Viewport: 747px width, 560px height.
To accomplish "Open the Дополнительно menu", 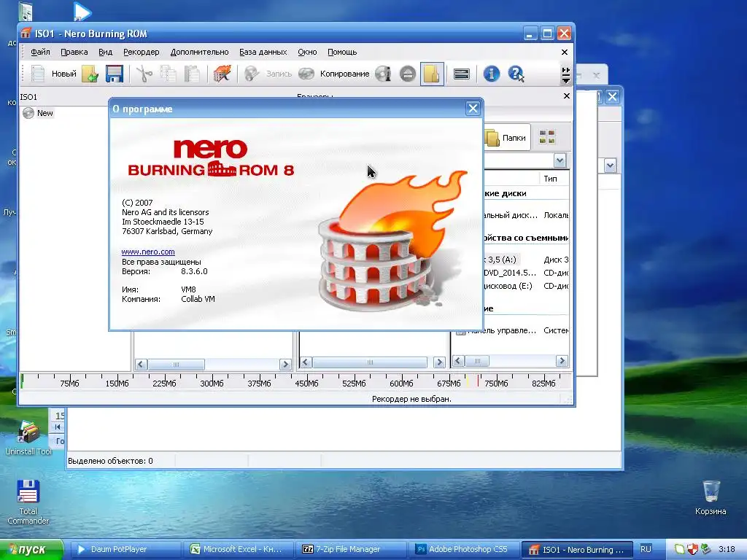I will coord(199,52).
